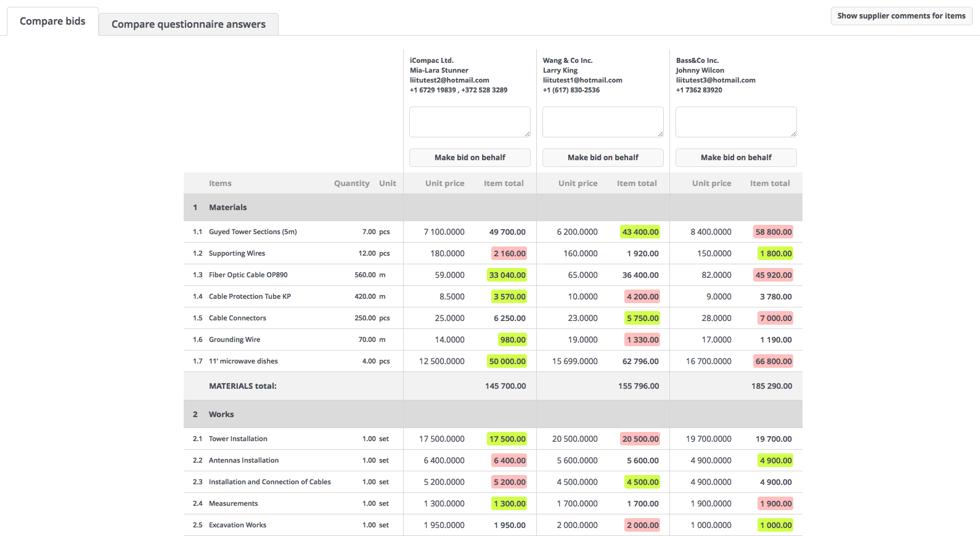This screenshot has width=980, height=536.
Task: Focus the text area under Wang & Co Inc.
Action: coord(602,121)
